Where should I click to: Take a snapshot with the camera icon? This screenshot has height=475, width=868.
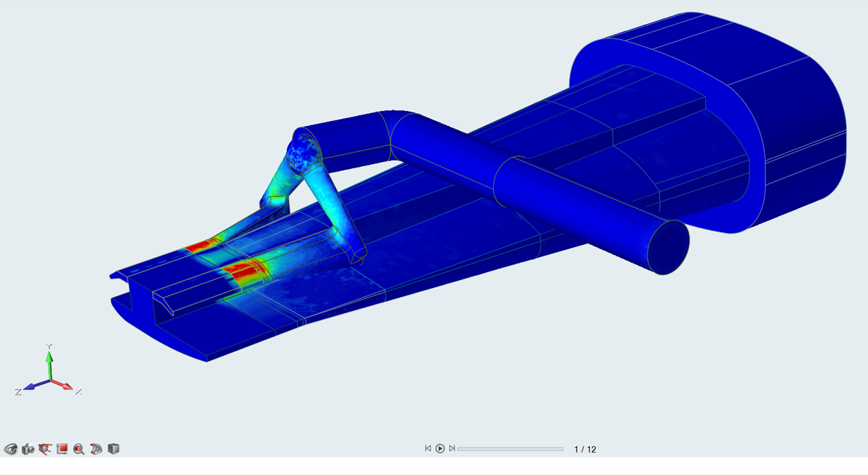pyautogui.click(x=28, y=449)
